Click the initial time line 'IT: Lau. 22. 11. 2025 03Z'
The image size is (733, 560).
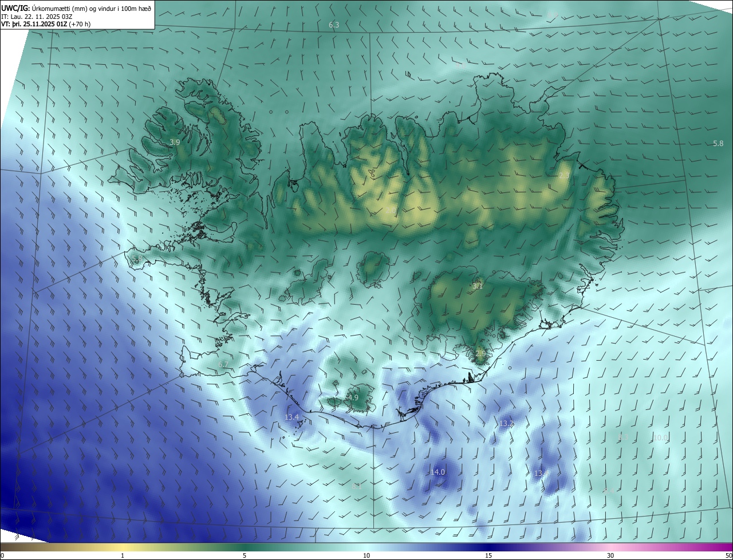[37, 16]
